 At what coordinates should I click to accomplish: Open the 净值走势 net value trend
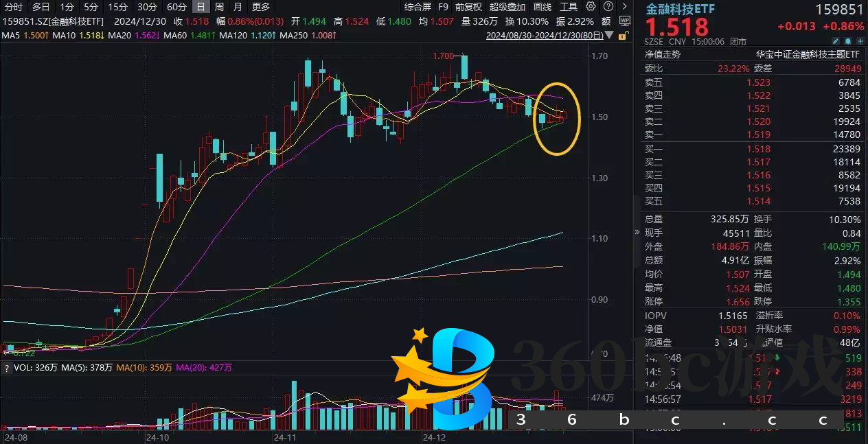[662, 54]
